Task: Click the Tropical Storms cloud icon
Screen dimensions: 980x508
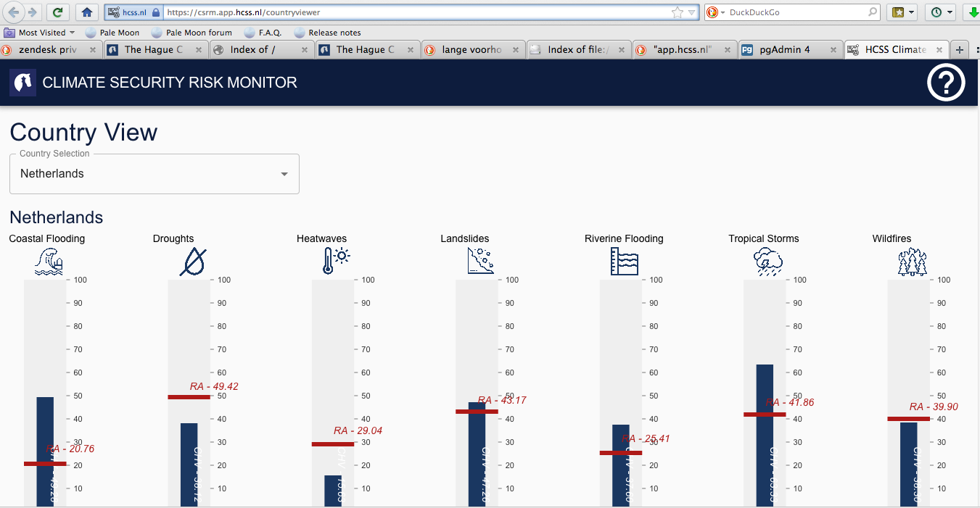Action: [x=767, y=262]
